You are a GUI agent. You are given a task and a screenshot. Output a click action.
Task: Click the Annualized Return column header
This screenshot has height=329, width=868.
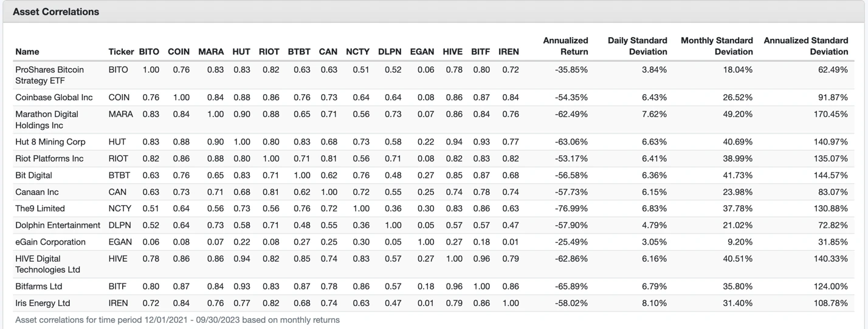(x=565, y=46)
